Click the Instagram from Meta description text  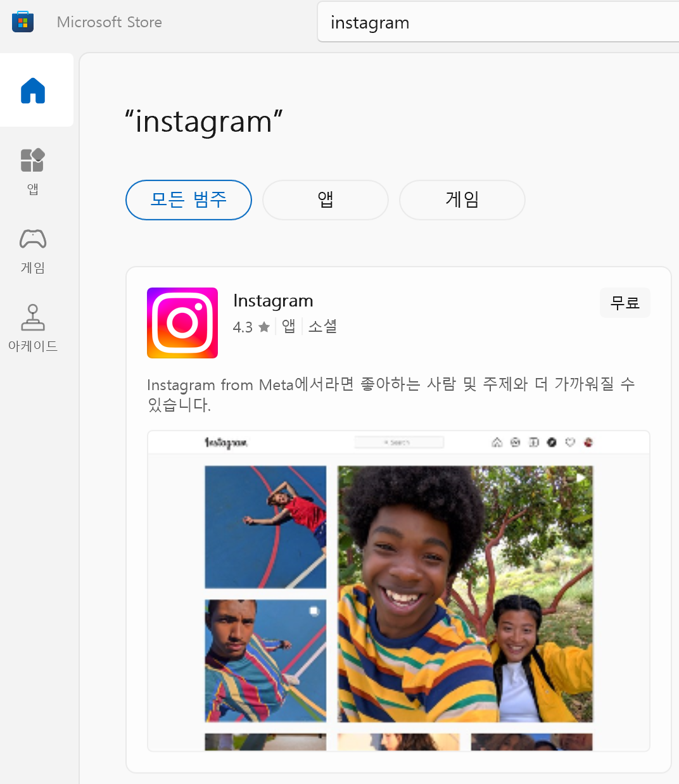(391, 394)
